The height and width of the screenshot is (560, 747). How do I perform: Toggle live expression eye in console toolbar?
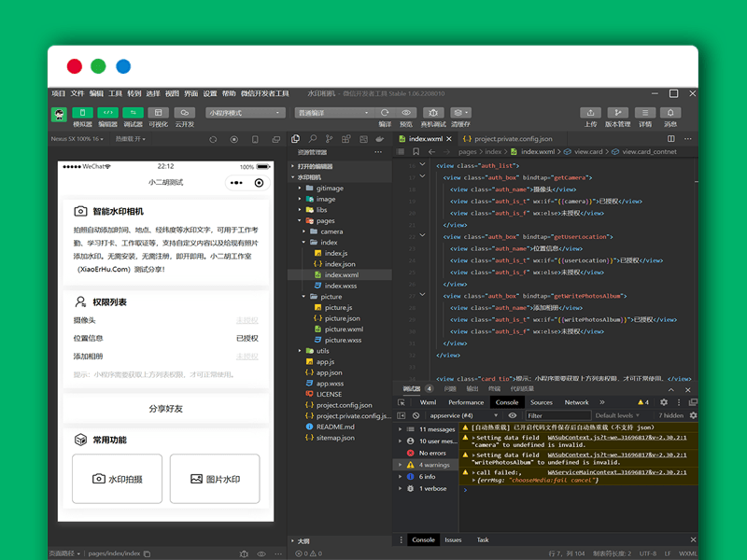pos(512,415)
